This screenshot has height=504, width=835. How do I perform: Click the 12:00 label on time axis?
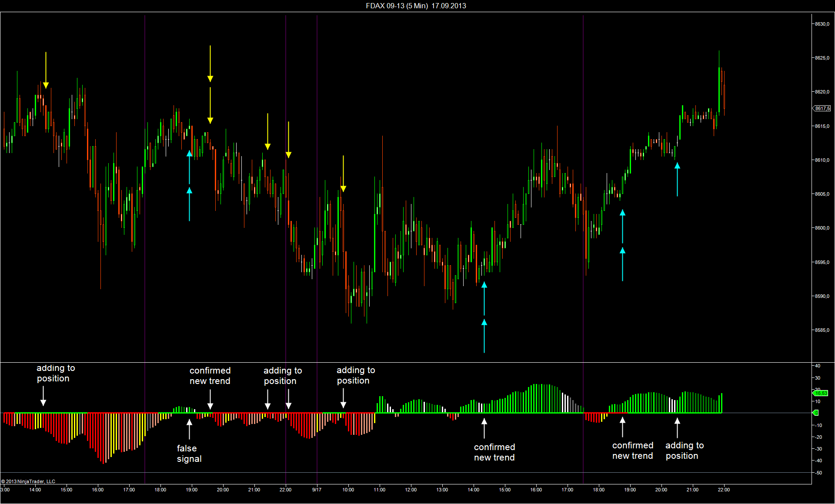pos(411,490)
